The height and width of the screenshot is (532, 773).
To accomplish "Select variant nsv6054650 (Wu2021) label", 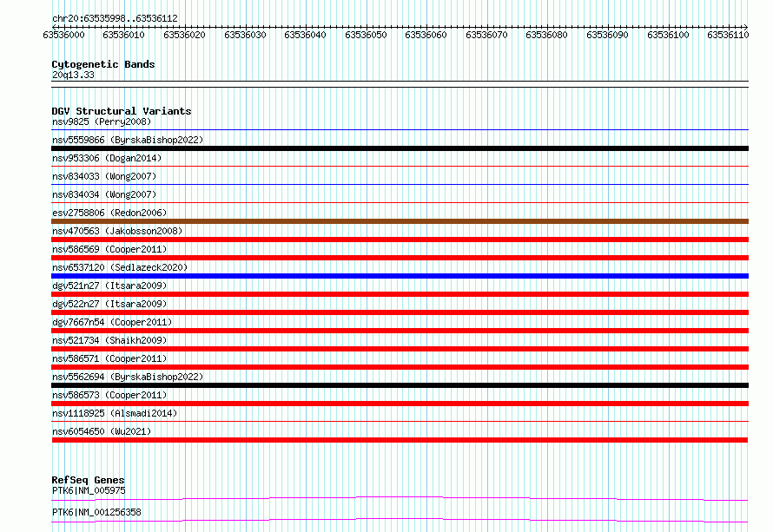I will (x=102, y=431).
